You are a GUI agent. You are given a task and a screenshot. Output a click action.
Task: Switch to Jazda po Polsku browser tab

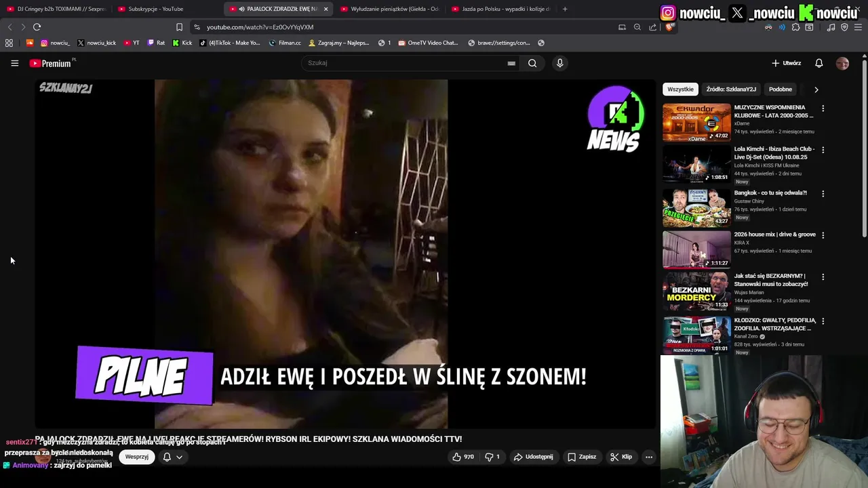coord(502,9)
